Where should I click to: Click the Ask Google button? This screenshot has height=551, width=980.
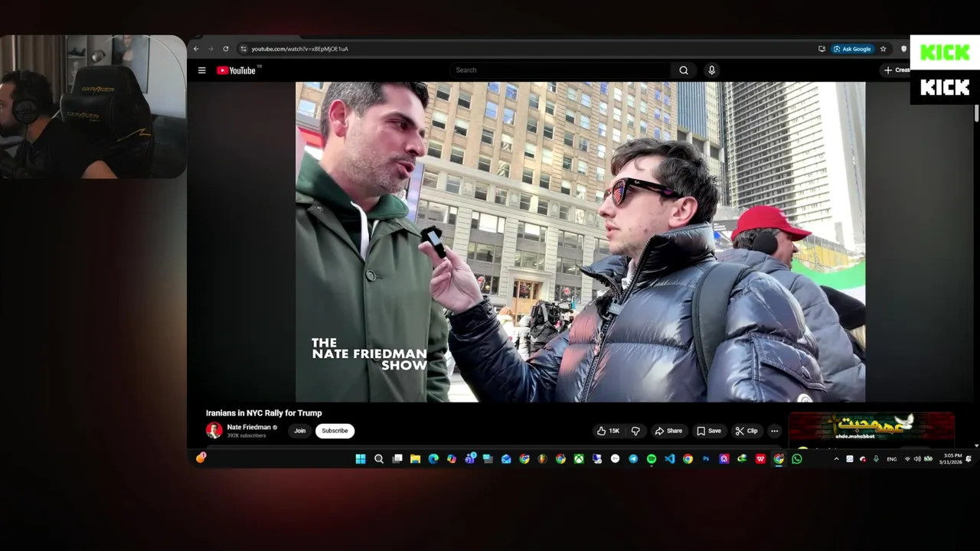[x=852, y=49]
